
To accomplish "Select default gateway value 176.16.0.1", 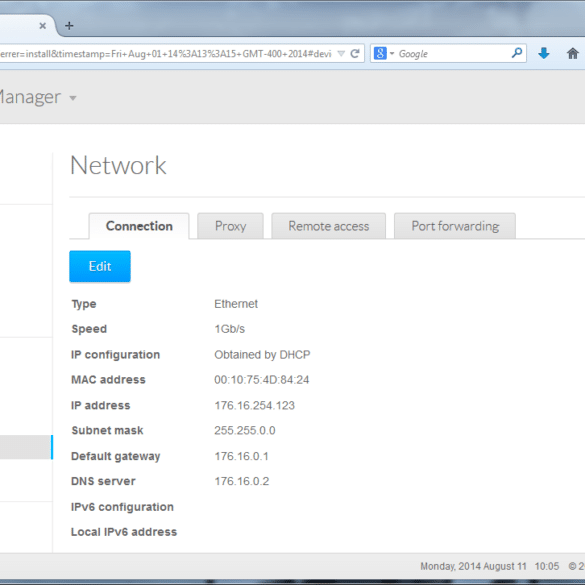I will coord(241,456).
